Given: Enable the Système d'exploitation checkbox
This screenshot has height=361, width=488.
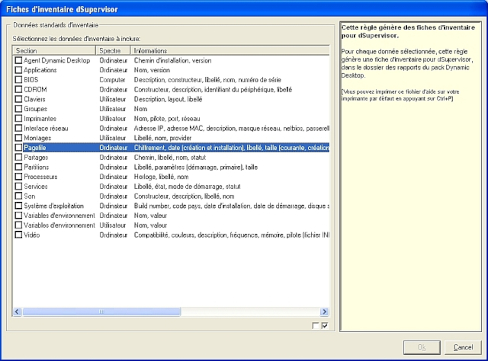Looking at the screenshot, I should (x=18, y=206).
